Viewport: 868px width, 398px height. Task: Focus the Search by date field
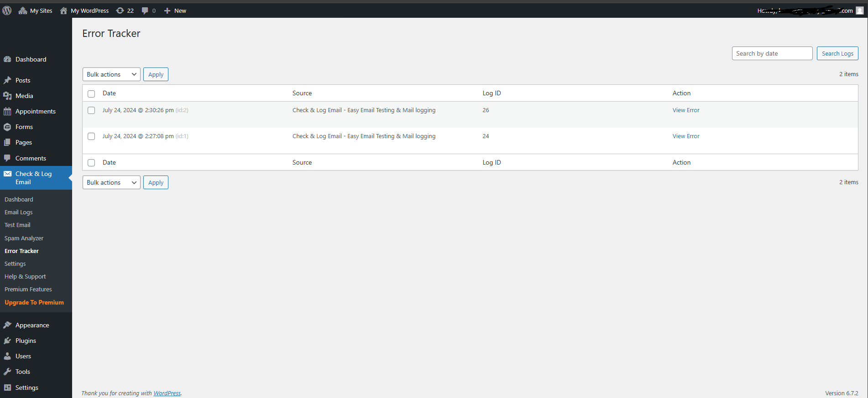point(772,53)
